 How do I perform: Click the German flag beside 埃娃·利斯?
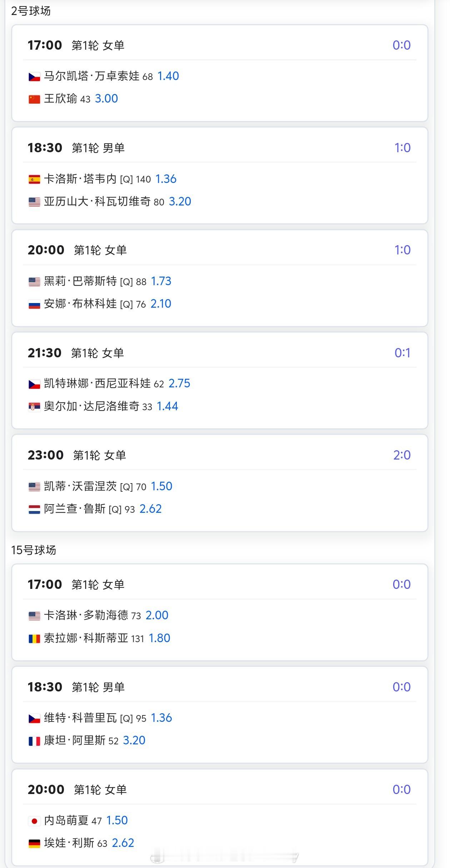tap(34, 843)
